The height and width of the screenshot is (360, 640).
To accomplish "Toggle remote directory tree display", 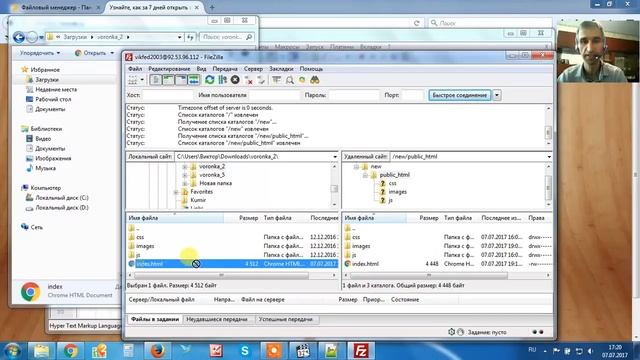I will tap(180, 80).
